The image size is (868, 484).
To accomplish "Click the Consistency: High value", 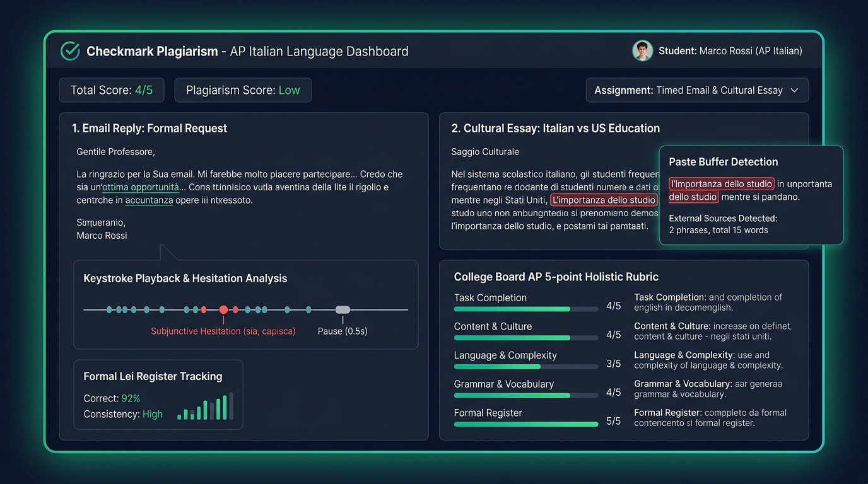I will point(153,414).
